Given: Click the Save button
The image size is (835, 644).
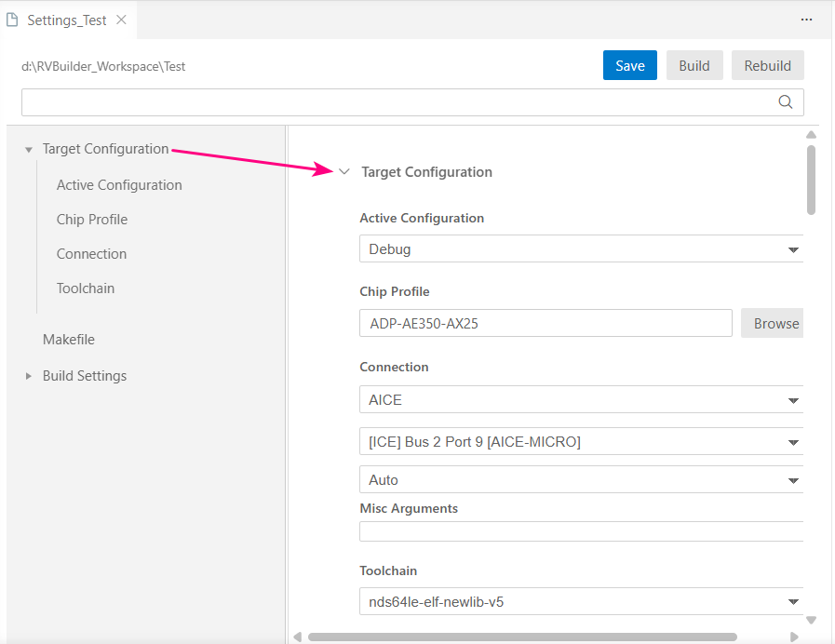Looking at the screenshot, I should (630, 66).
